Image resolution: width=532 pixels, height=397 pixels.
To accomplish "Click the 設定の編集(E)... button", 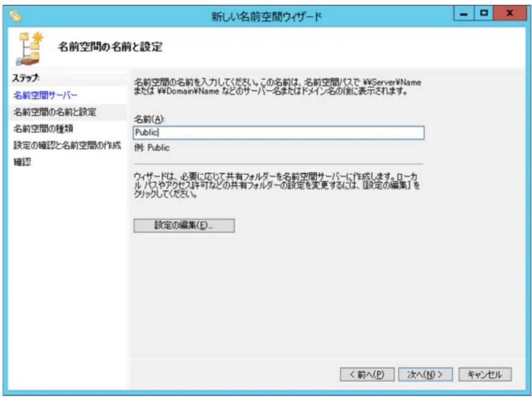I will pyautogui.click(x=184, y=226).
